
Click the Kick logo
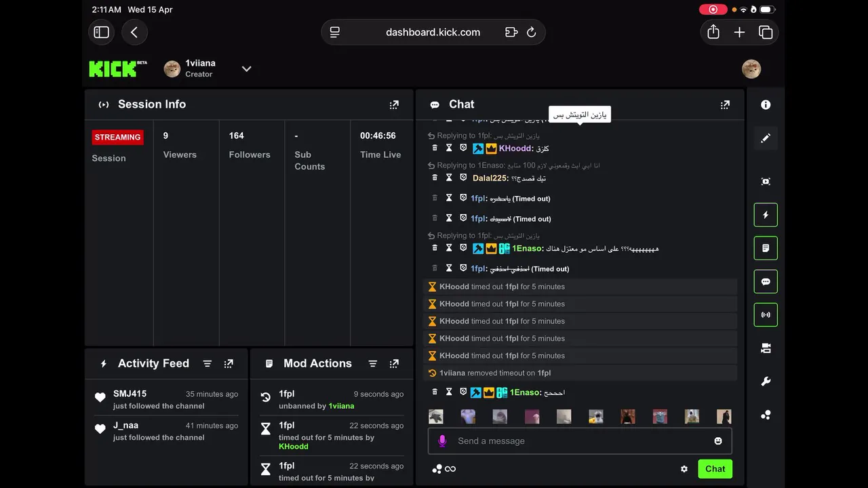point(117,68)
